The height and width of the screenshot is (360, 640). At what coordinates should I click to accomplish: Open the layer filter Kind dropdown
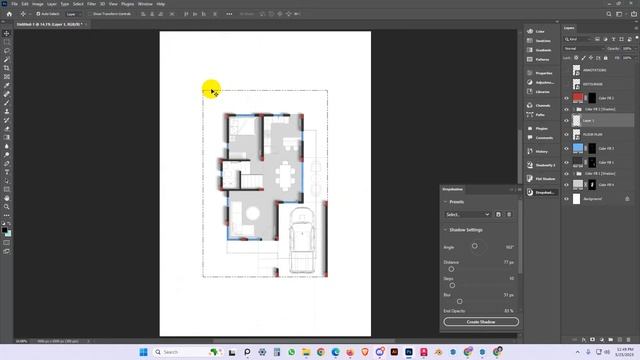(x=578, y=39)
